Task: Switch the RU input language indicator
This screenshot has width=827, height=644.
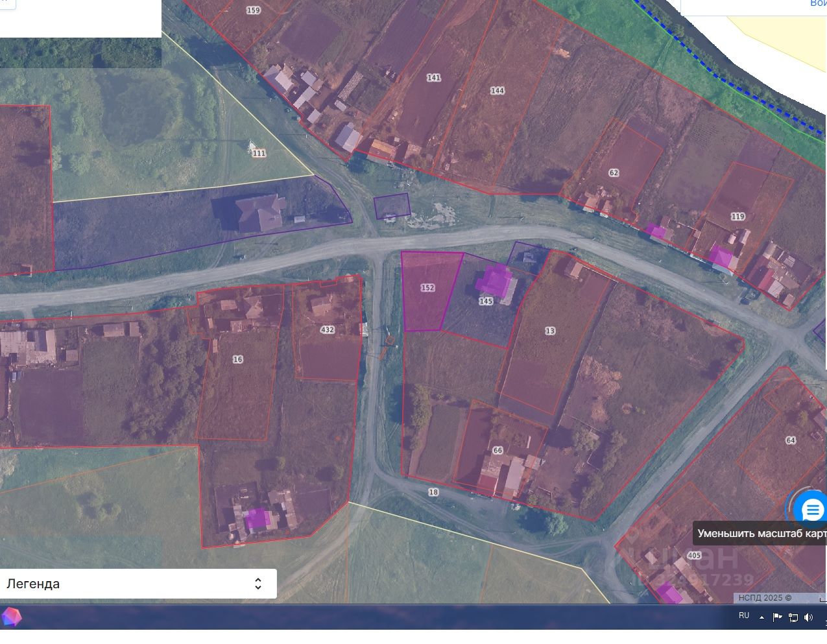Action: coord(743,615)
